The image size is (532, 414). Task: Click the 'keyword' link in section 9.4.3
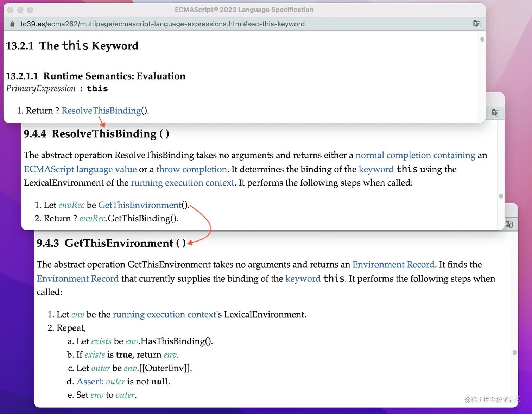pyautogui.click(x=303, y=278)
